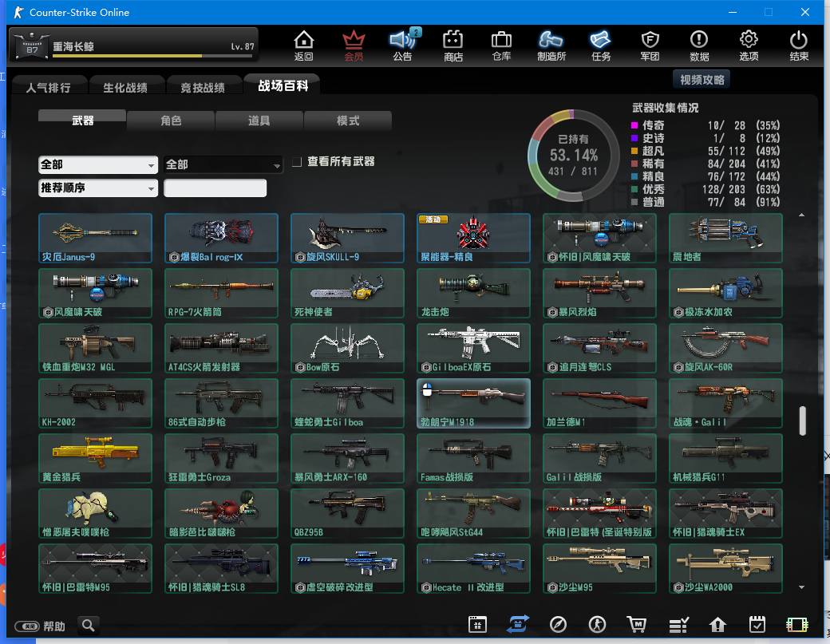
Task: Click the scroll down arrow of weapon list
Action: [802, 587]
